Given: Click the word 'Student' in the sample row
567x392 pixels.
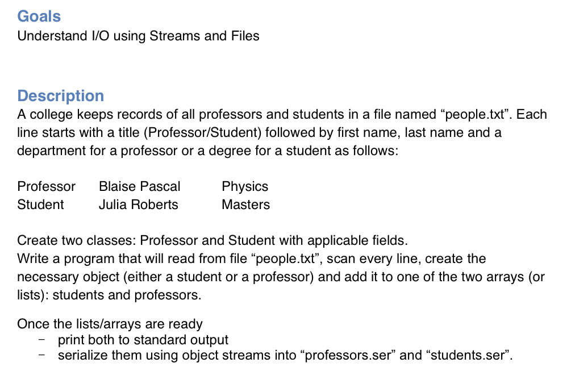Looking at the screenshot, I should click(x=40, y=205).
